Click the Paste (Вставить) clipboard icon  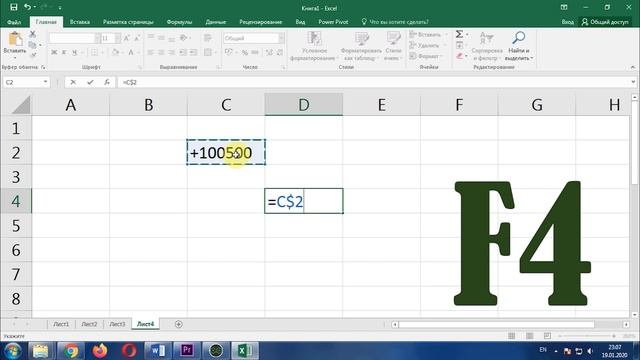[x=15, y=39]
